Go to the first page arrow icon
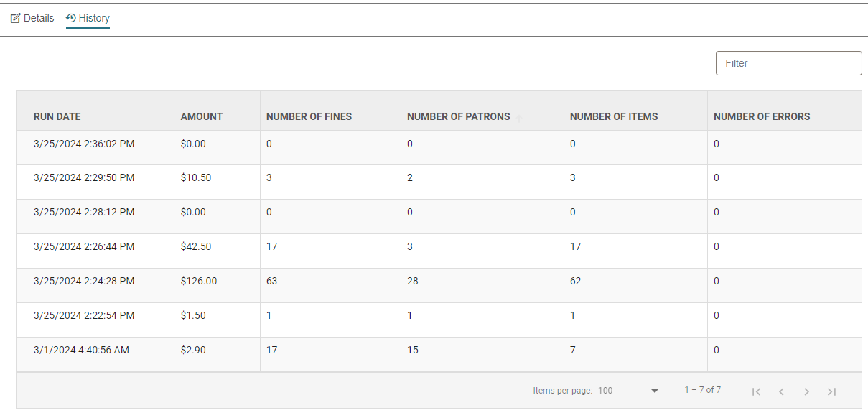Viewport: 868px width, 413px height. point(756,391)
